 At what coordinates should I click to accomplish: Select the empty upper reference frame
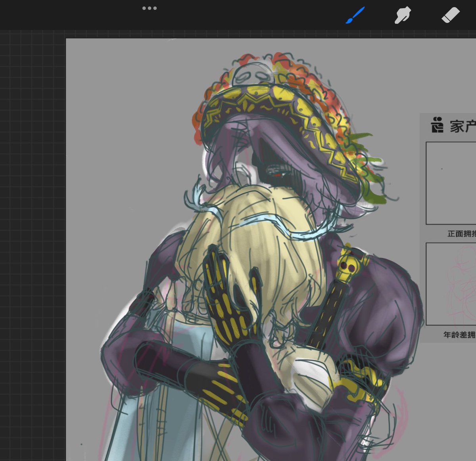click(x=451, y=183)
